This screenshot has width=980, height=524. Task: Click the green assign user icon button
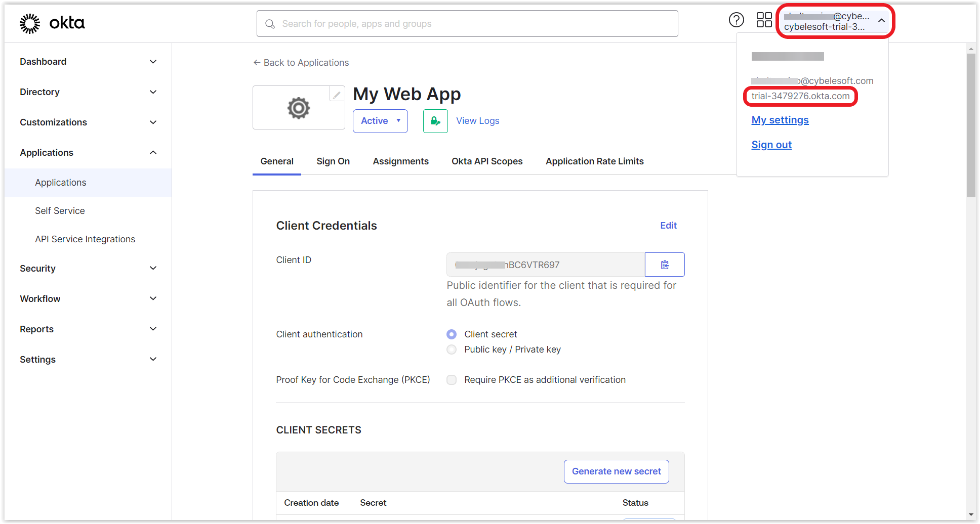click(435, 121)
